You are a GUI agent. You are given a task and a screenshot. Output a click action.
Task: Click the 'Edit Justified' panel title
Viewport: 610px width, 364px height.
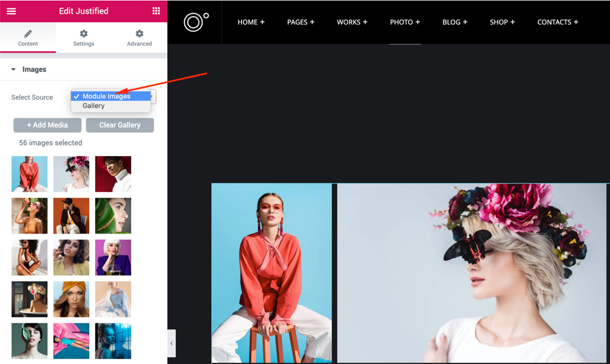pos(84,11)
